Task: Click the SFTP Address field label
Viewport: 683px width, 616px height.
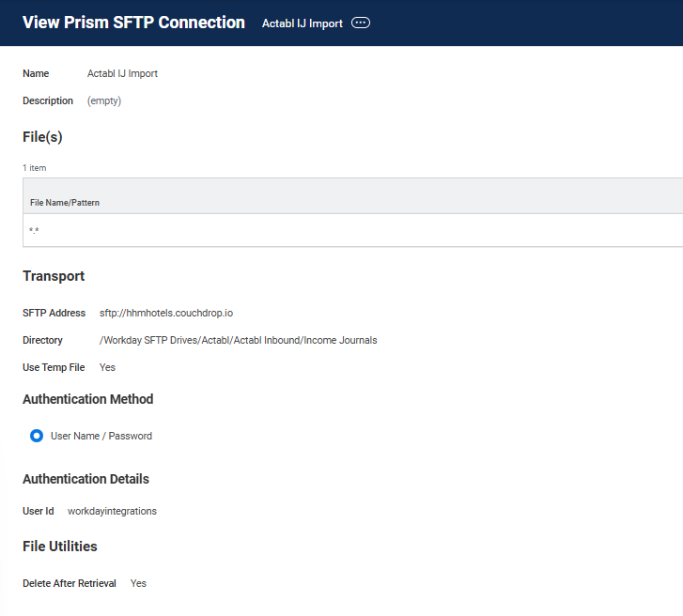Action: click(54, 313)
